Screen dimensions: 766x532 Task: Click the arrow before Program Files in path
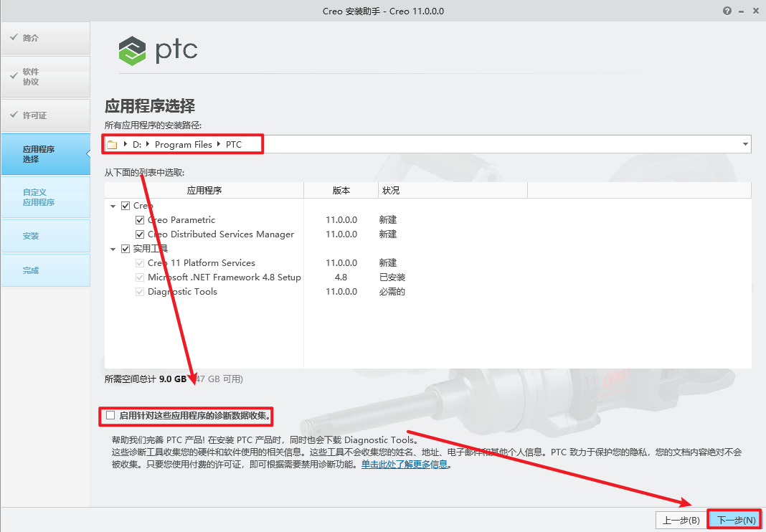pos(148,145)
